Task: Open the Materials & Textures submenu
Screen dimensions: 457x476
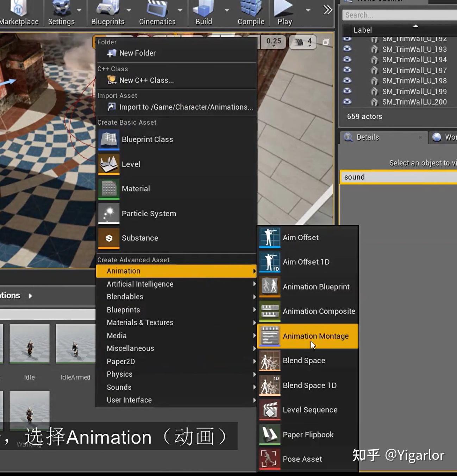Action: pyautogui.click(x=176, y=322)
